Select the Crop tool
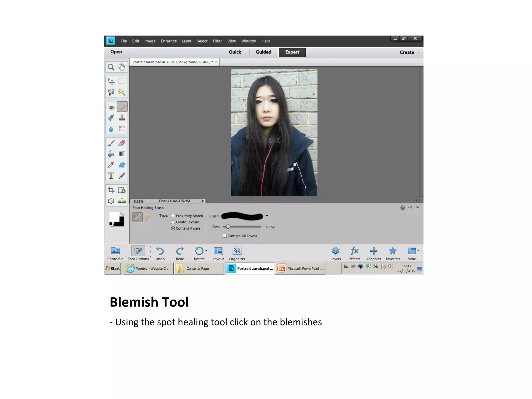Viewport: 532px width, 399px height. 111,190
